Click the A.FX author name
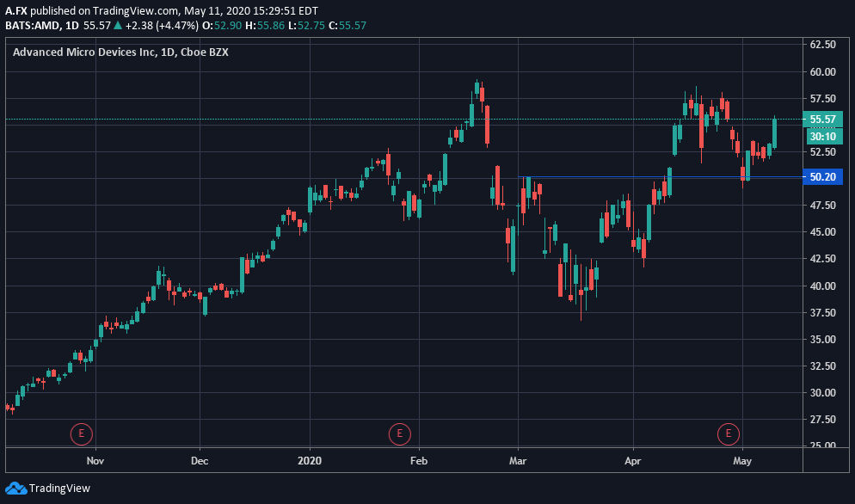This screenshot has width=855, height=504. pyautogui.click(x=16, y=10)
